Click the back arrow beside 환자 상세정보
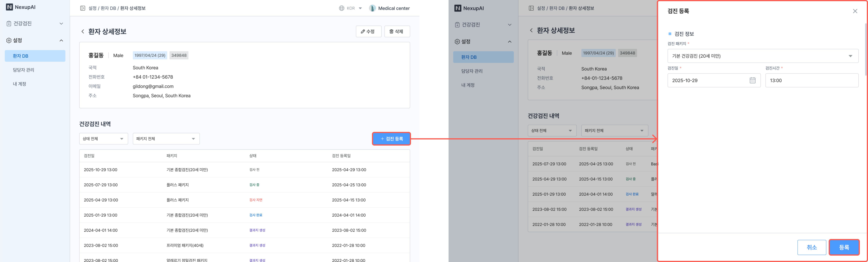The image size is (868, 262). point(83,32)
